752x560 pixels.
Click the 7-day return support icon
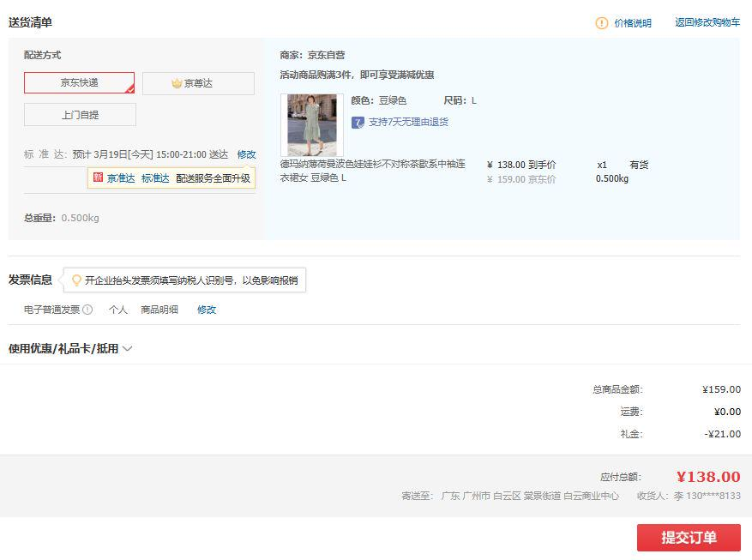pos(358,122)
